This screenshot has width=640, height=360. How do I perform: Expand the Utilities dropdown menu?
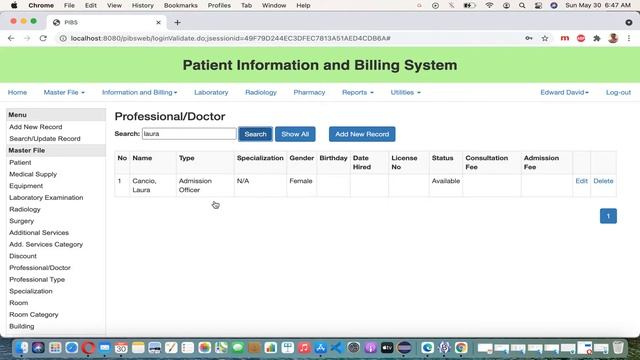[405, 92]
